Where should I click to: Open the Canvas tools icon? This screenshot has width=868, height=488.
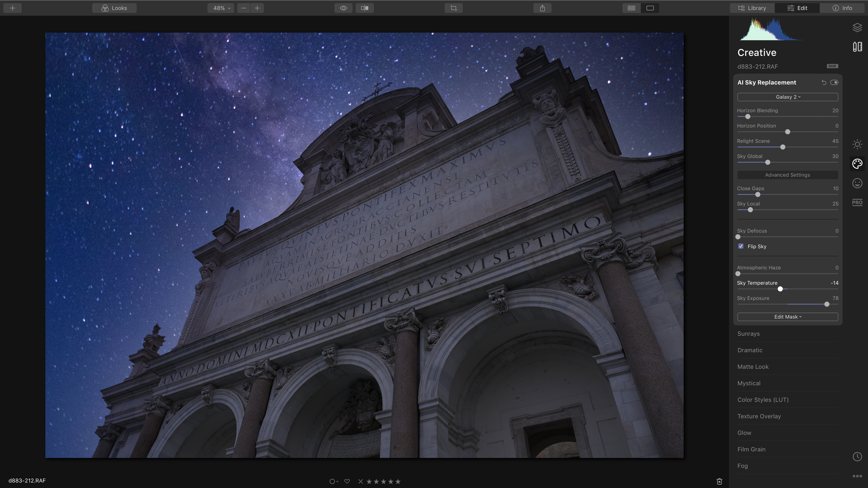coord(857,46)
